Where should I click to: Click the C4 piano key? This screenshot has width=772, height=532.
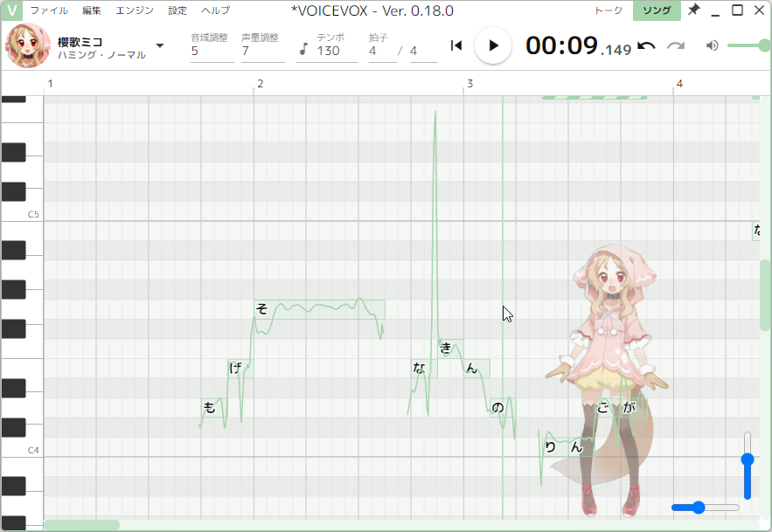[x=22, y=447]
